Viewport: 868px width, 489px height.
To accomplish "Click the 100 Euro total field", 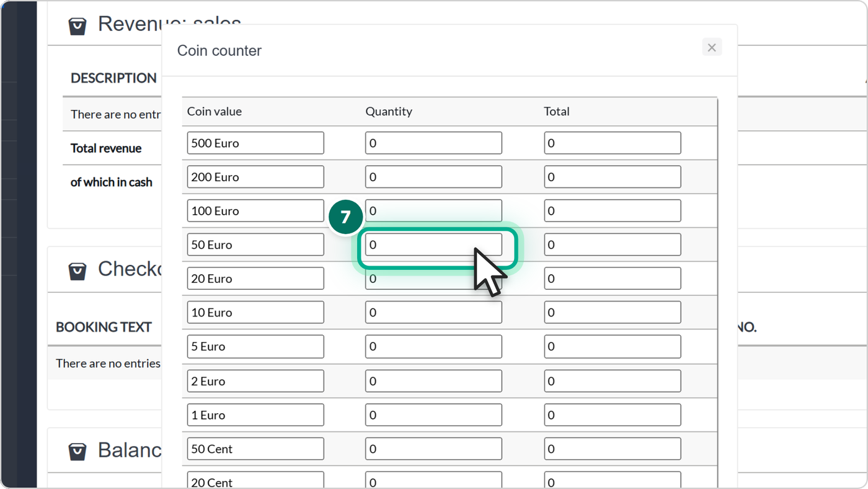I will (x=613, y=211).
